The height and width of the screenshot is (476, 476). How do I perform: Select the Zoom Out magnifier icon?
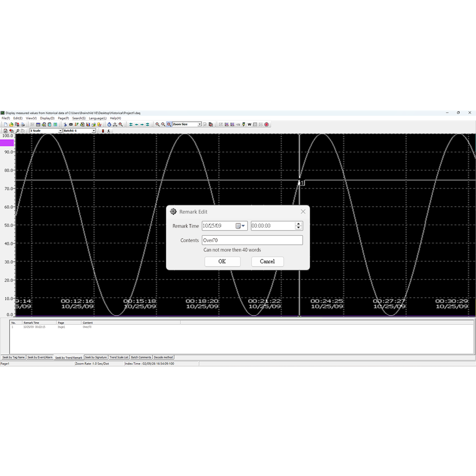pyautogui.click(x=164, y=124)
